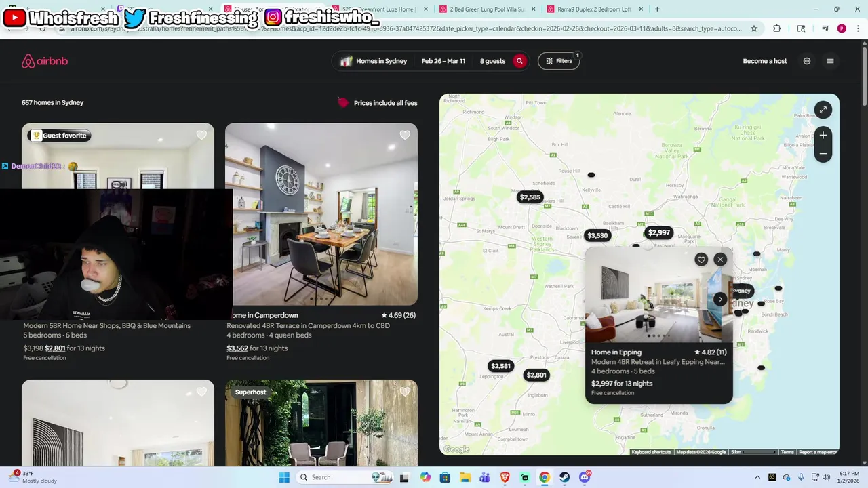Viewport: 868px width, 488px height.
Task: Open a new browser tab
Action: [657, 9]
